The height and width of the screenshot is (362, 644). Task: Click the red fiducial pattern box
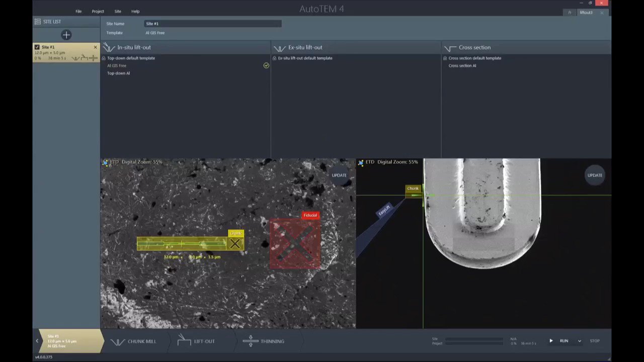click(x=295, y=244)
